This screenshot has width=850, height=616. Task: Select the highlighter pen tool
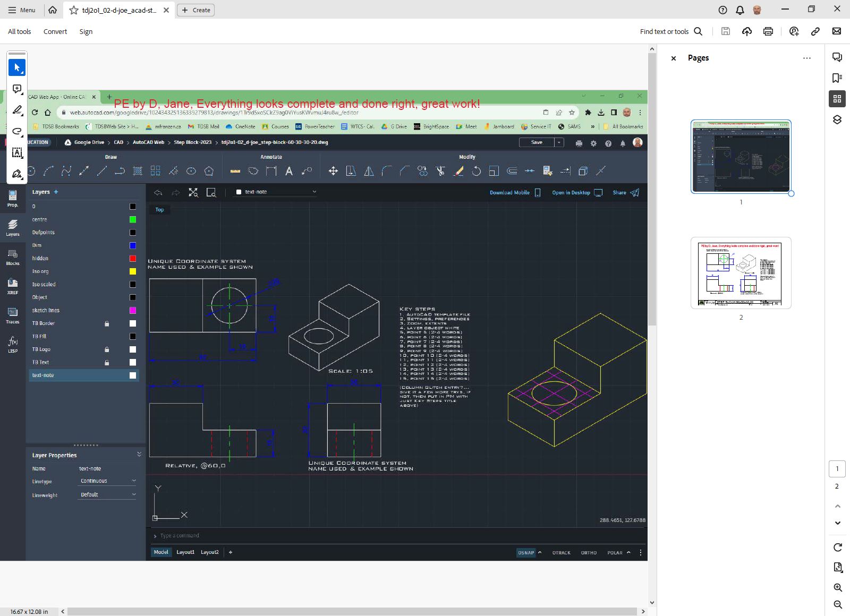(x=17, y=110)
